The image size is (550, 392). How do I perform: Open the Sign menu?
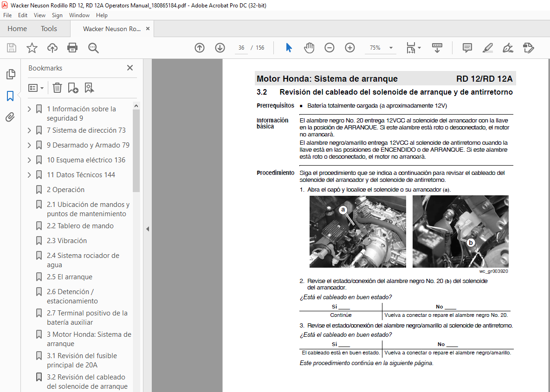pyautogui.click(x=57, y=15)
